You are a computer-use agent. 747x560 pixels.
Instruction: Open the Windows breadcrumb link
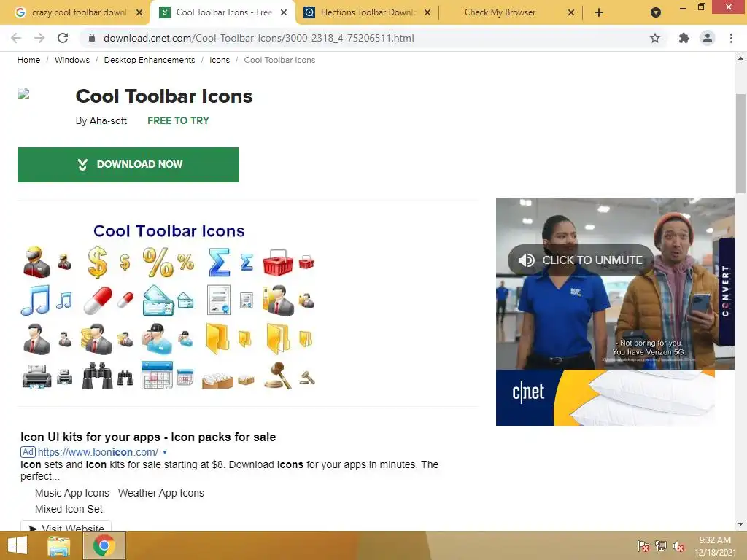pos(72,60)
